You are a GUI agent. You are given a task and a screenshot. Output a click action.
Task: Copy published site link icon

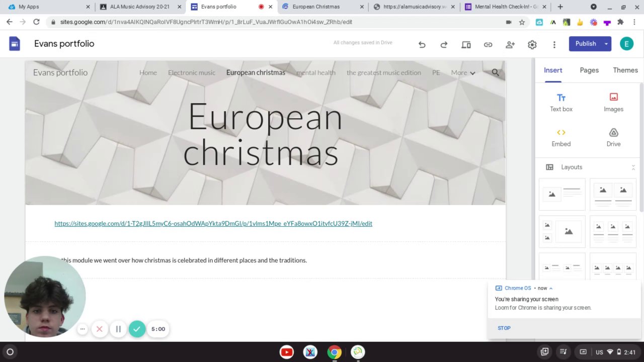click(x=488, y=45)
